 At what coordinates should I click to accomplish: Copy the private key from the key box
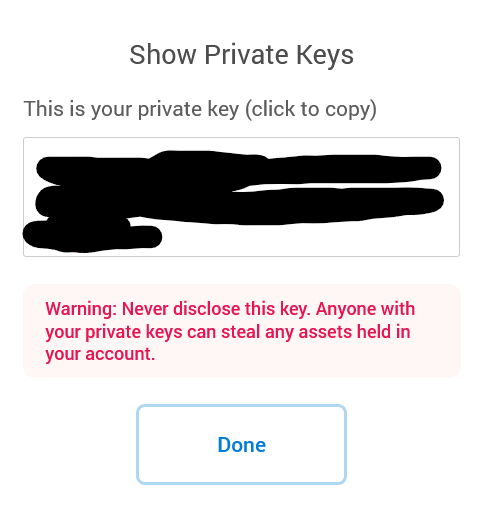point(241,197)
